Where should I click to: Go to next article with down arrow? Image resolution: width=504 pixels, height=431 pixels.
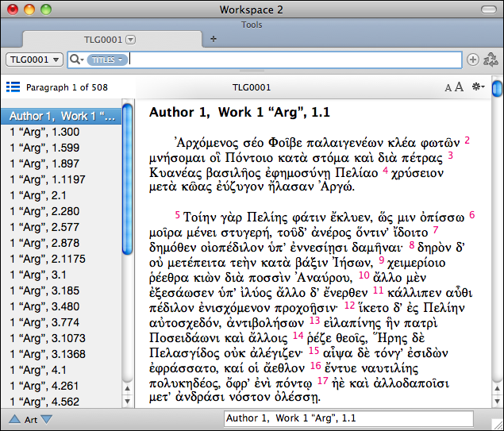[47, 419]
